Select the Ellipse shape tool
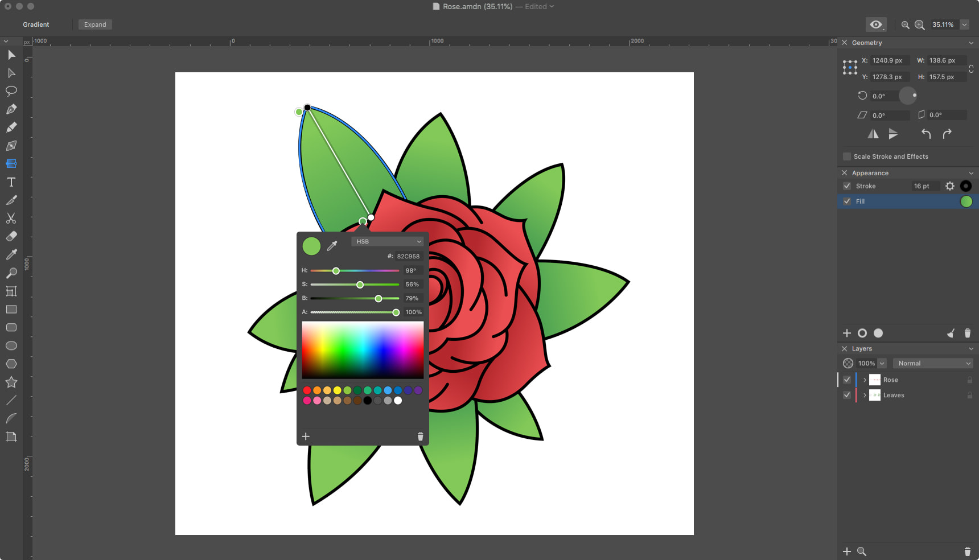Image resolution: width=979 pixels, height=560 pixels. tap(11, 346)
